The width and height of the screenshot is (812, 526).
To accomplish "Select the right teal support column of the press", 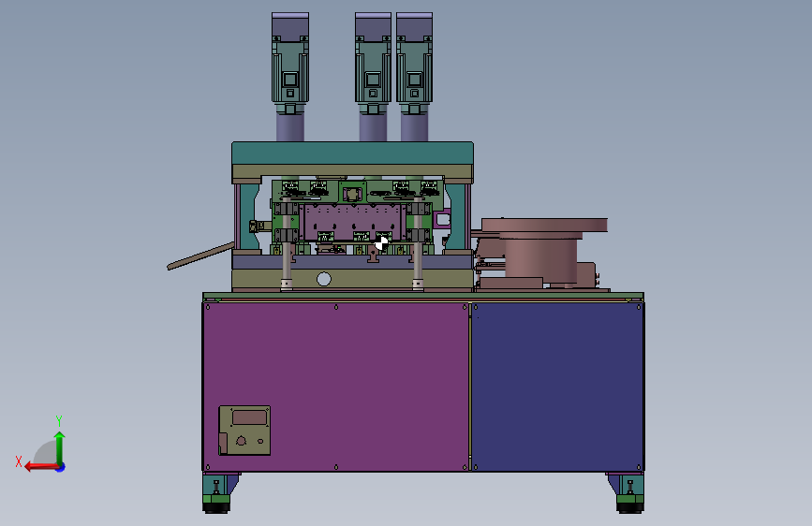I will click(x=458, y=217).
